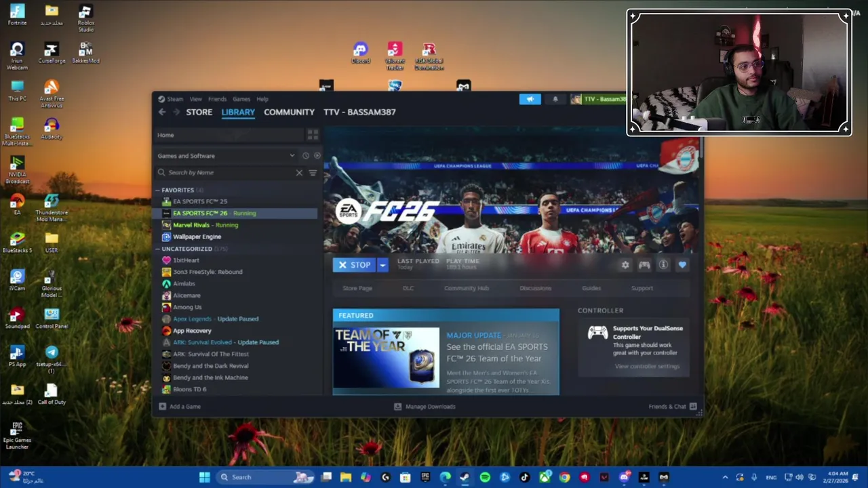Click View controller settings link
This screenshot has width=868, height=488.
647,367
